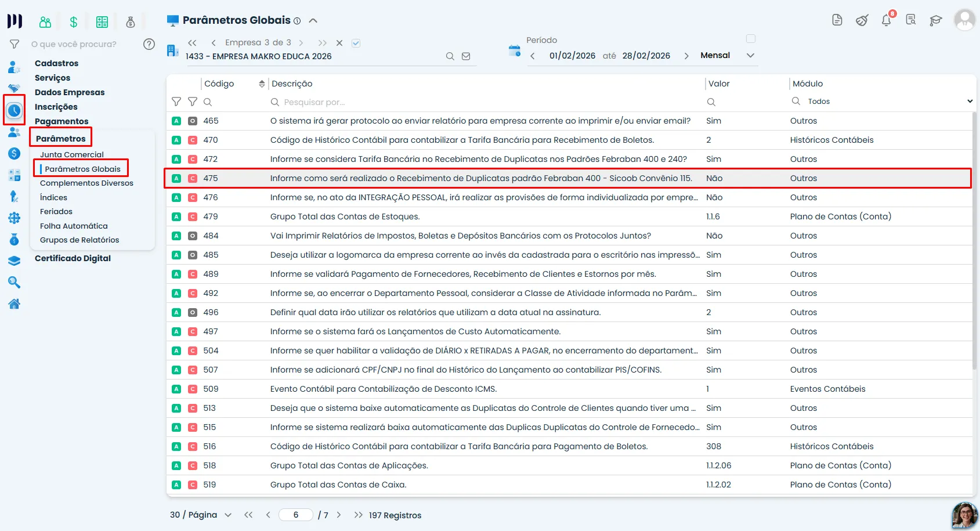The image size is (980, 531).
Task: Open the Mensal period dropdown
Action: tap(728, 56)
